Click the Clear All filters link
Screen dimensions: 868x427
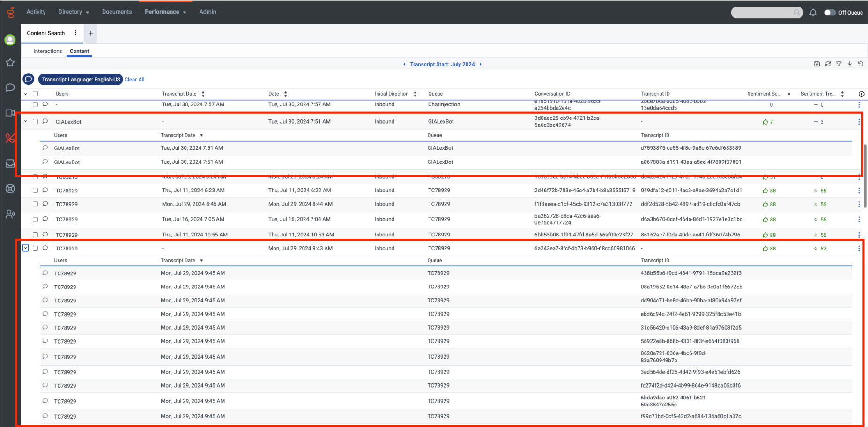134,80
